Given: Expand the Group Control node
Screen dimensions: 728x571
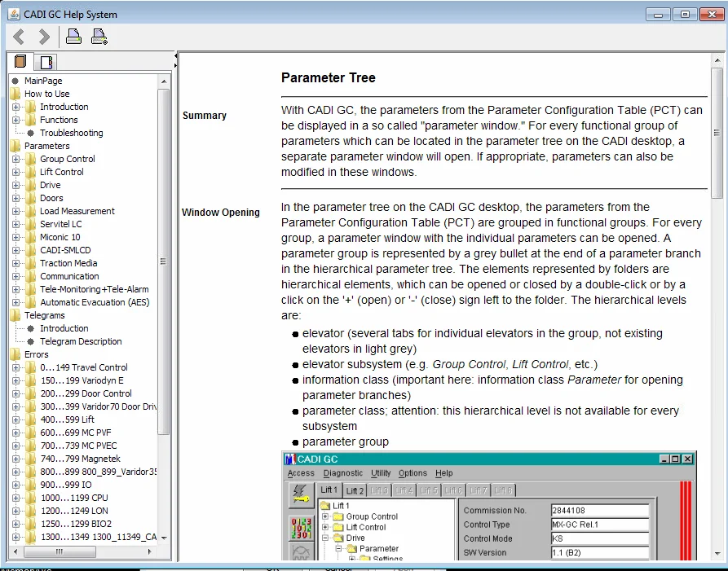Looking at the screenshot, I should [x=15, y=159].
